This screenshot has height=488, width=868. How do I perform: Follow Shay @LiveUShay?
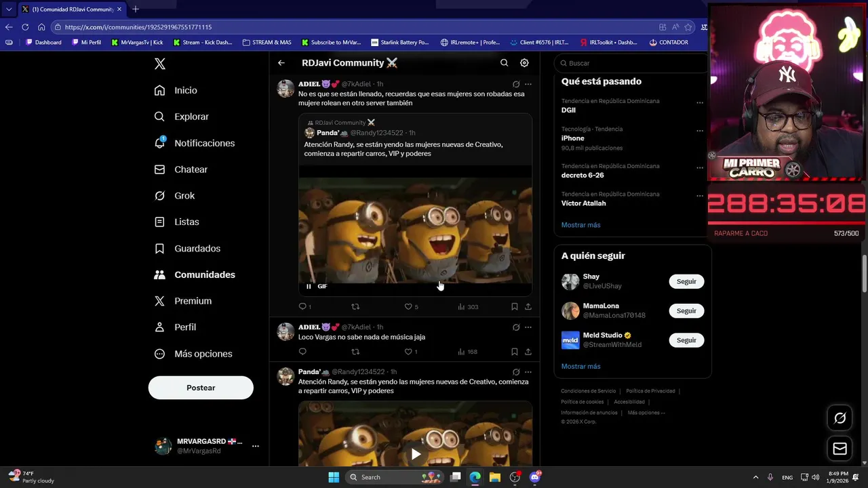click(x=686, y=281)
